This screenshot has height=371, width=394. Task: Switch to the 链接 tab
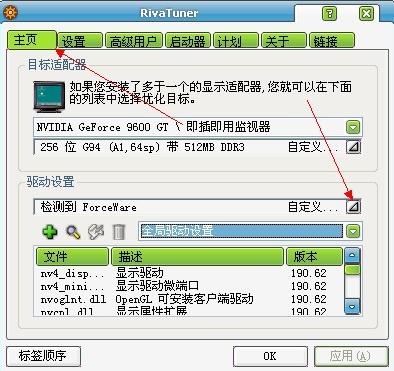click(332, 41)
